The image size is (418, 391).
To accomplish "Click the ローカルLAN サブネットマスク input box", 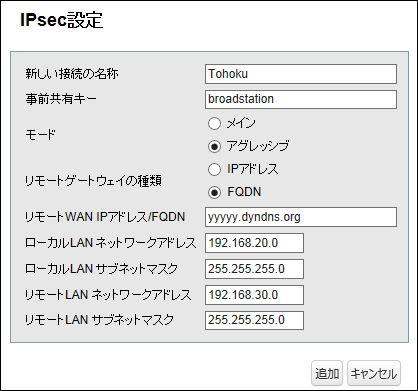I will click(254, 269).
